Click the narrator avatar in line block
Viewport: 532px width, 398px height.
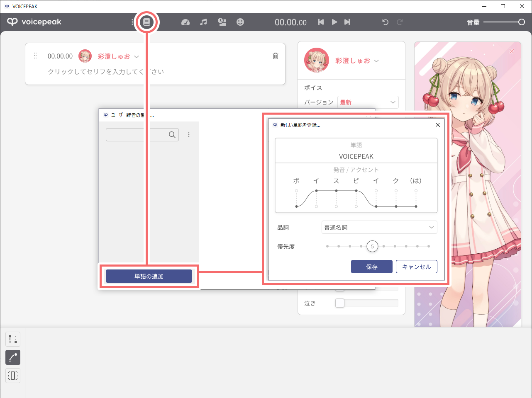[85, 56]
